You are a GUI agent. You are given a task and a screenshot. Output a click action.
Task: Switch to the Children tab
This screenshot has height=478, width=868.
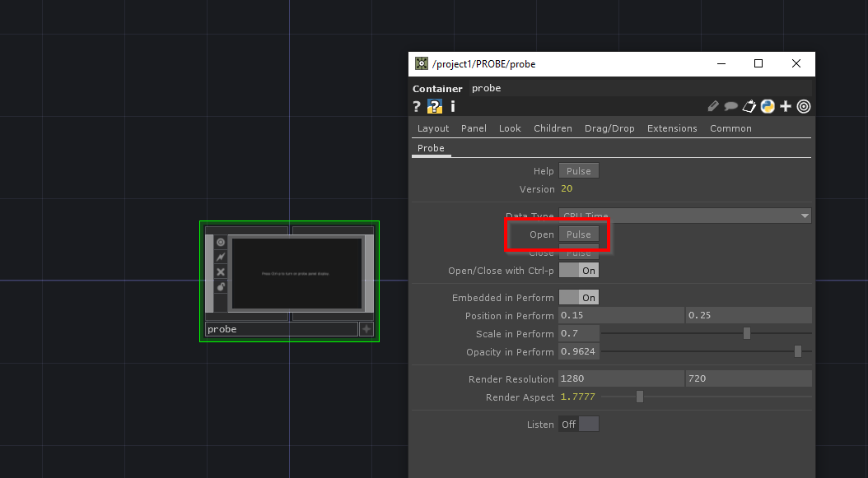(553, 128)
